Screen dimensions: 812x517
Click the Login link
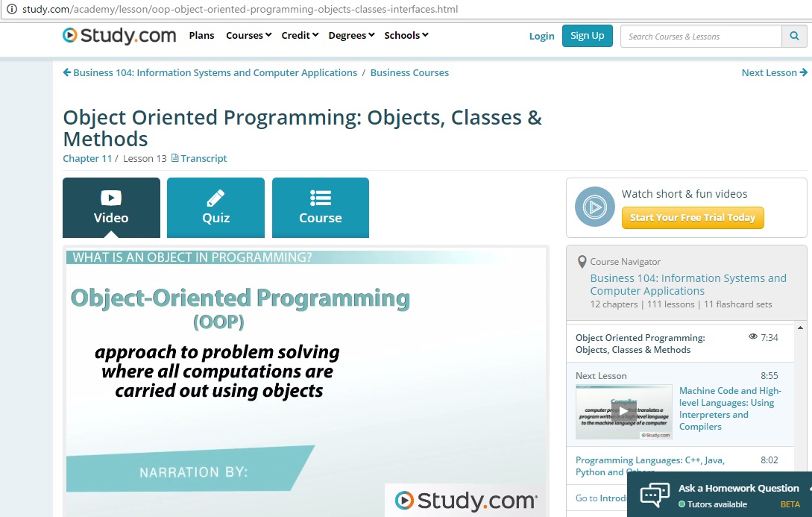click(541, 37)
